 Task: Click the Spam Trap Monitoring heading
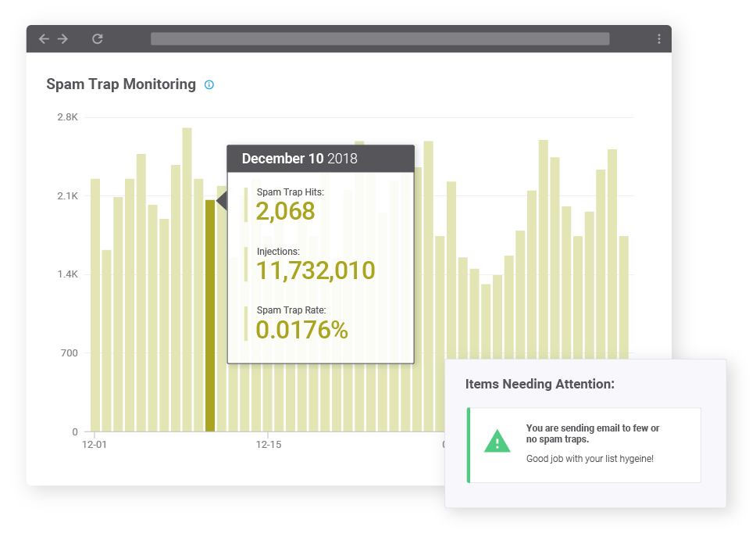click(121, 84)
